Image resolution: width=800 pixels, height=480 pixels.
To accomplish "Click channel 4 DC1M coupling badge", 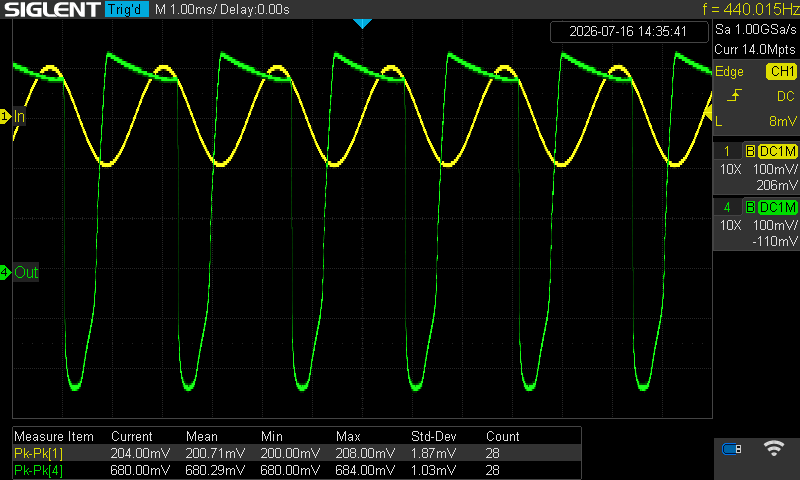I will [x=778, y=207].
